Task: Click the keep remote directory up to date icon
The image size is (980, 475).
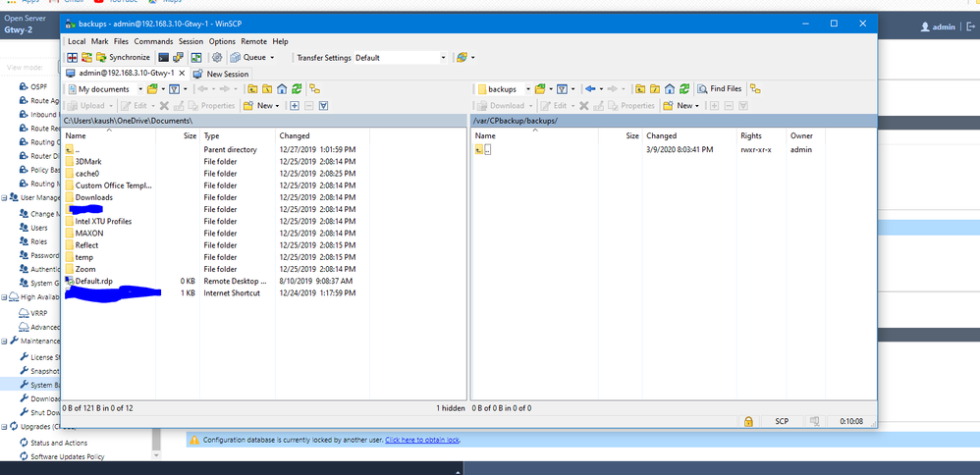Action: (x=196, y=58)
